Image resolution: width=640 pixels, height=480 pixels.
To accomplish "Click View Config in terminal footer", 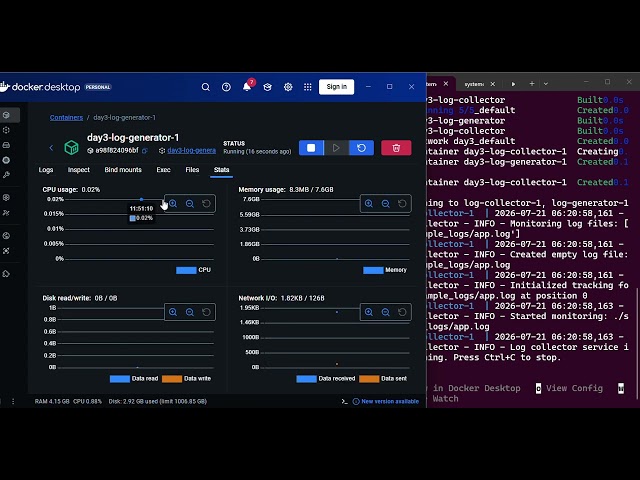I will [x=574, y=388].
